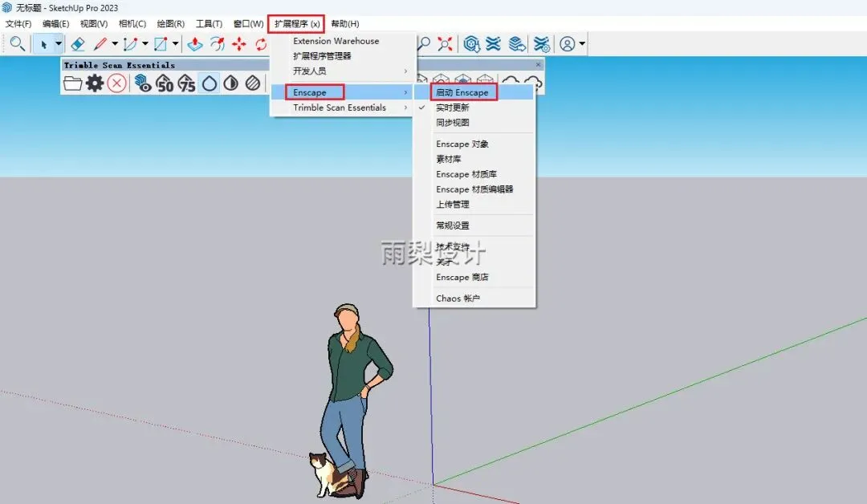Select the red pencil Line tool
The width and height of the screenshot is (867, 504).
[100, 44]
